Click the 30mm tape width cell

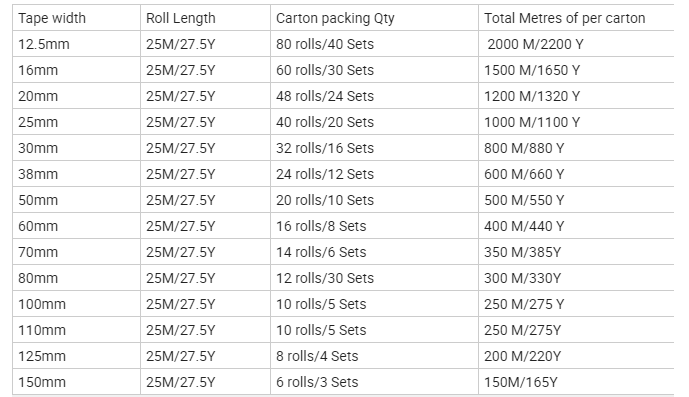click(x=76, y=148)
